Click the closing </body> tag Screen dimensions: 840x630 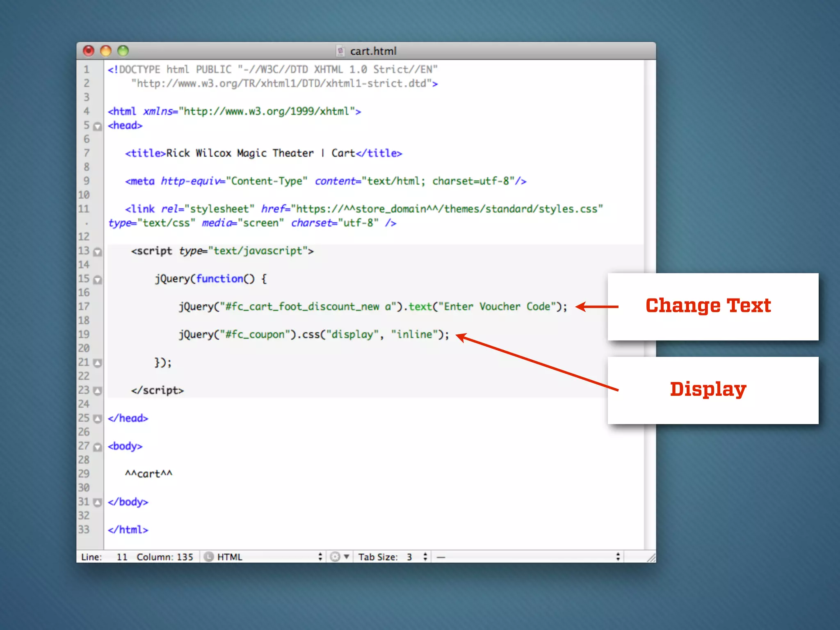click(x=128, y=502)
